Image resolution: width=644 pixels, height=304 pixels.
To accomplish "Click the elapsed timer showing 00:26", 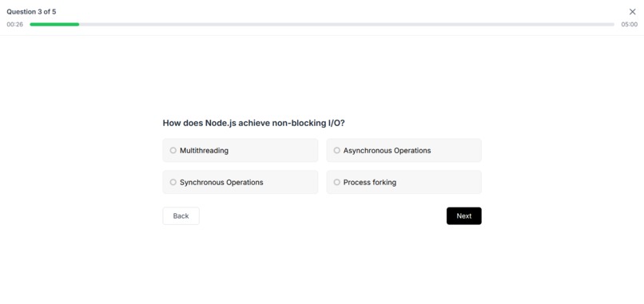I will point(15,25).
